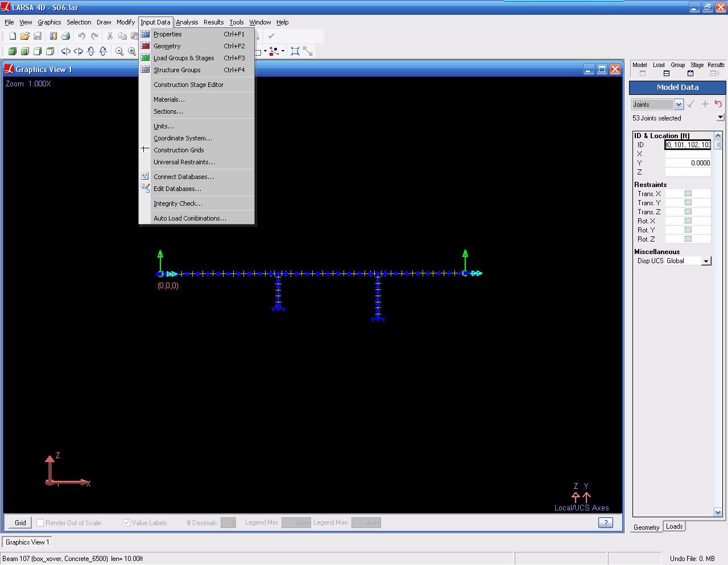This screenshot has width=728, height=565.
Task: Toggle the Trans. X restraint checkbox
Action: coord(688,193)
